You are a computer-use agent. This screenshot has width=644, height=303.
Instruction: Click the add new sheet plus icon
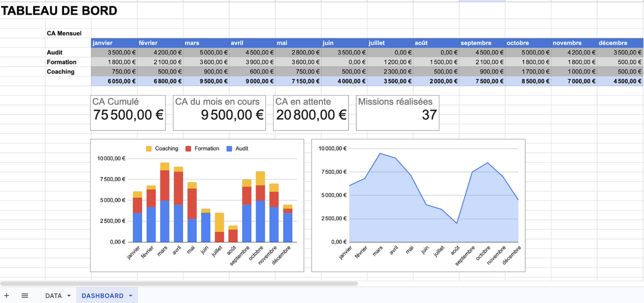[x=7, y=296]
